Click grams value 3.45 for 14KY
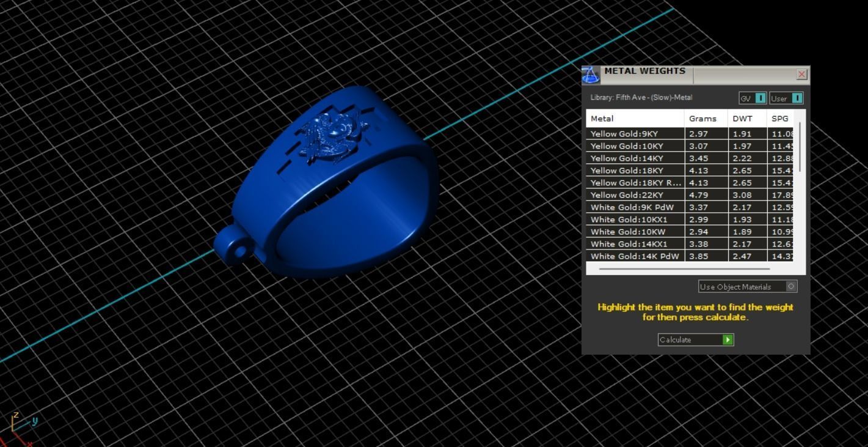868x447 pixels. 698,158
